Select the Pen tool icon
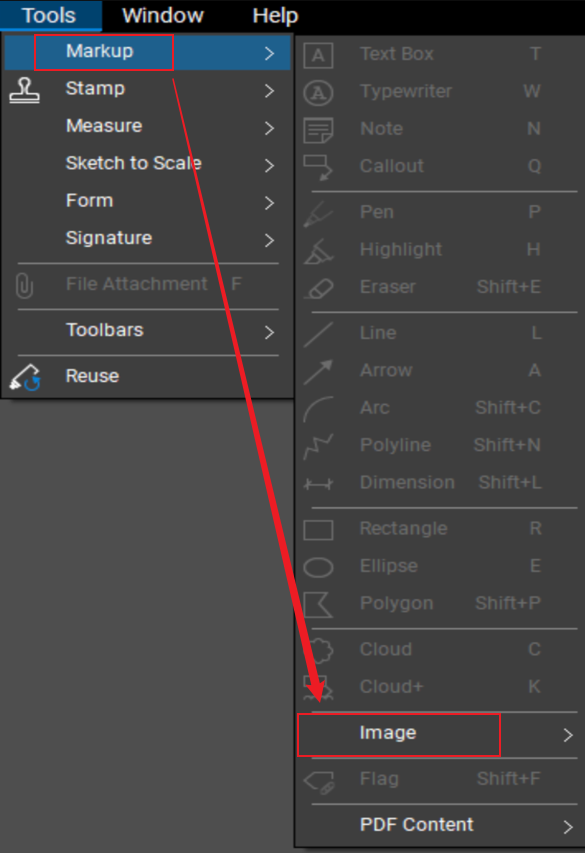 tap(319, 212)
